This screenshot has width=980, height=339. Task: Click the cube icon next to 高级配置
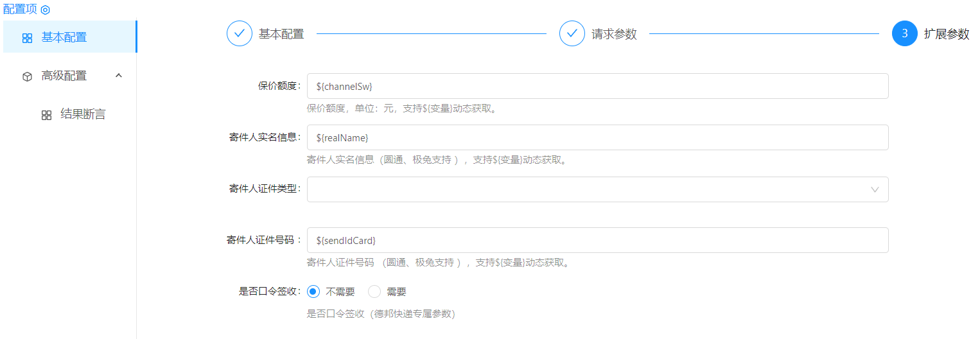27,76
